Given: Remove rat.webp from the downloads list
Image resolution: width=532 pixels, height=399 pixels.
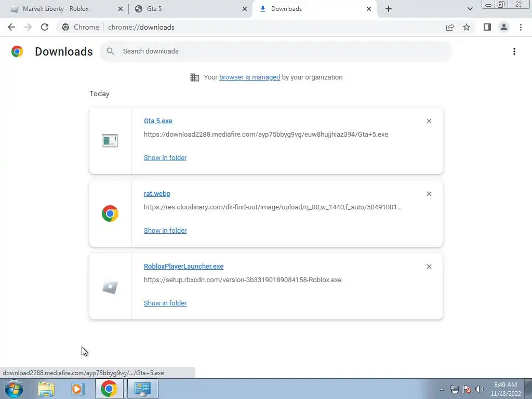Looking at the screenshot, I should tap(429, 194).
